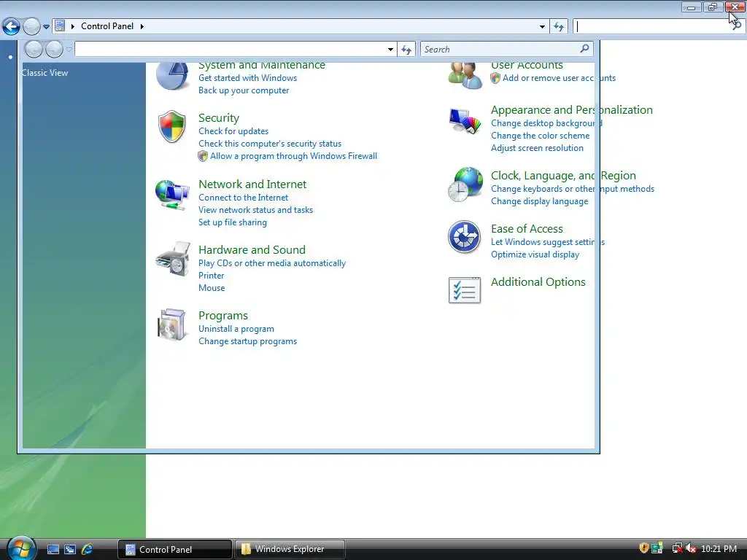This screenshot has height=560, width=747.
Task: Click Refresh button in outer address bar
Action: pos(559,27)
